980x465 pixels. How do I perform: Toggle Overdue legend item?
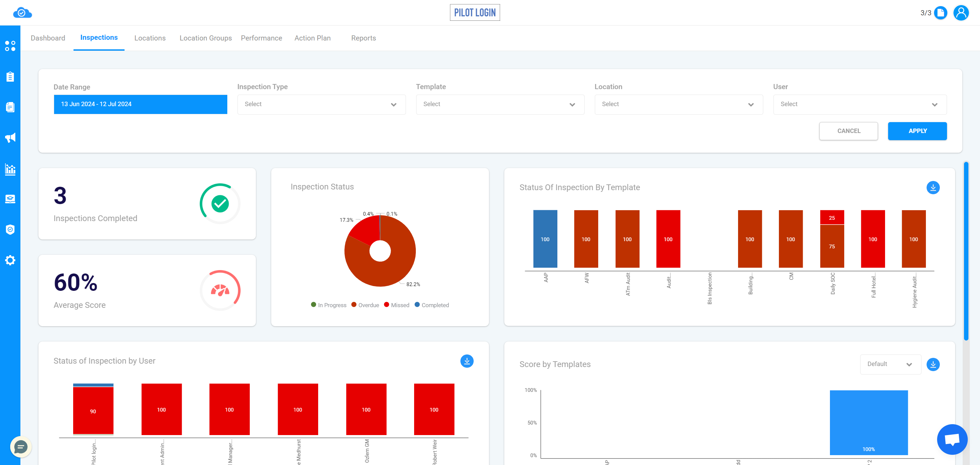pyautogui.click(x=365, y=305)
